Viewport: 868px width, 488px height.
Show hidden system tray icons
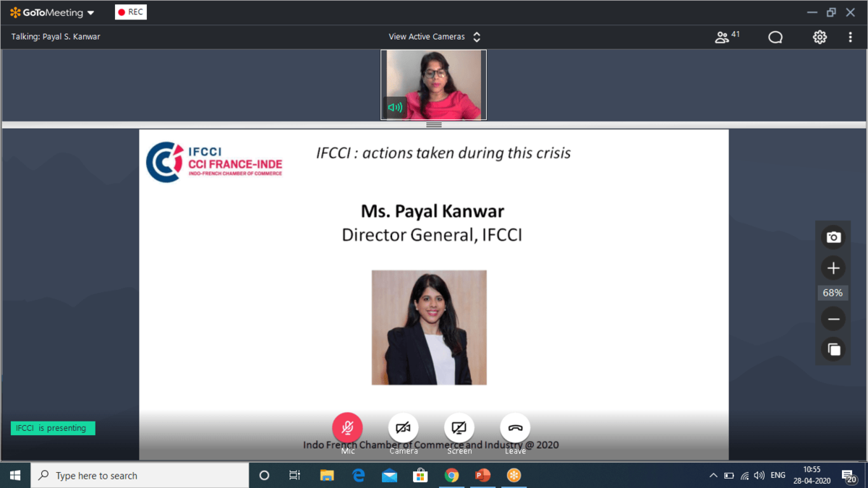tap(713, 476)
